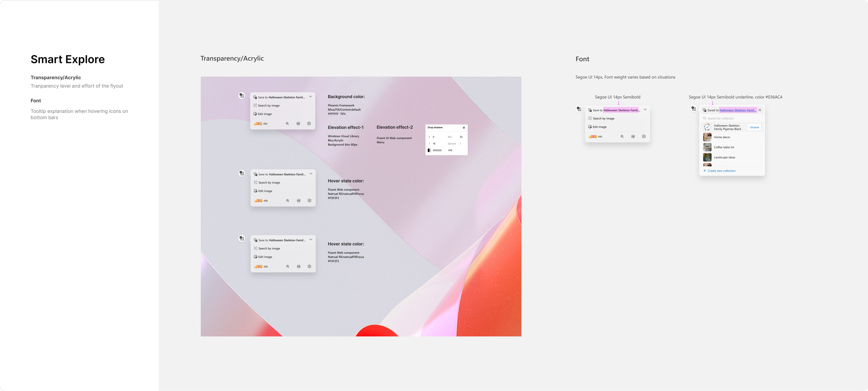Viewport: 868px width, 391px height.
Task: Click the Drop shadow effect droplet icon
Action: (464, 128)
